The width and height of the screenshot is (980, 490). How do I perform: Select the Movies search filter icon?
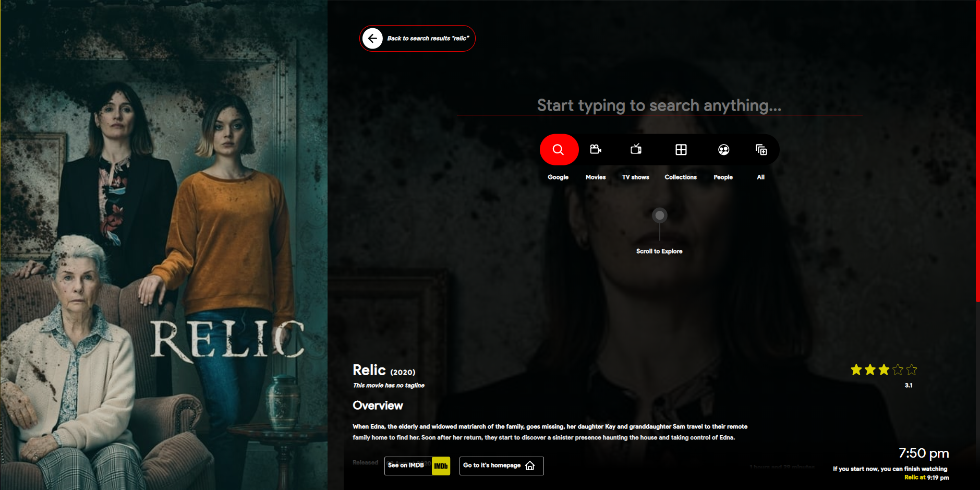point(596,149)
